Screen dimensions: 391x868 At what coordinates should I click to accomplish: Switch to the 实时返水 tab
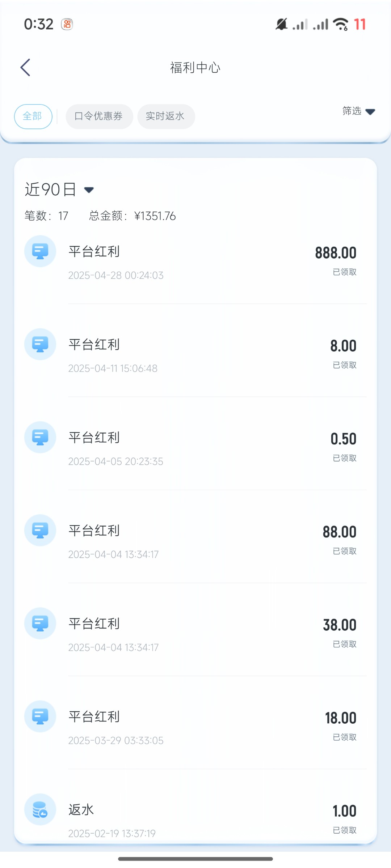pos(166,116)
